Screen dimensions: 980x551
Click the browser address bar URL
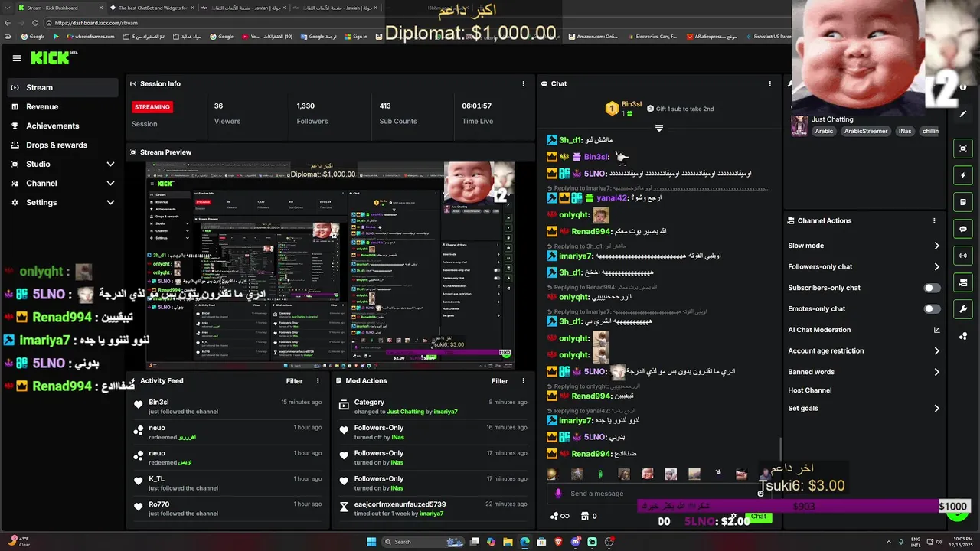pos(96,23)
